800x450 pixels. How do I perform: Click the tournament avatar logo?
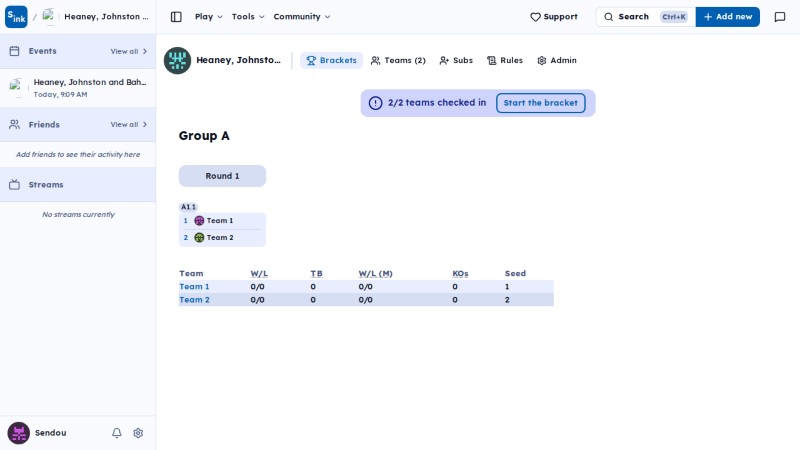[178, 60]
